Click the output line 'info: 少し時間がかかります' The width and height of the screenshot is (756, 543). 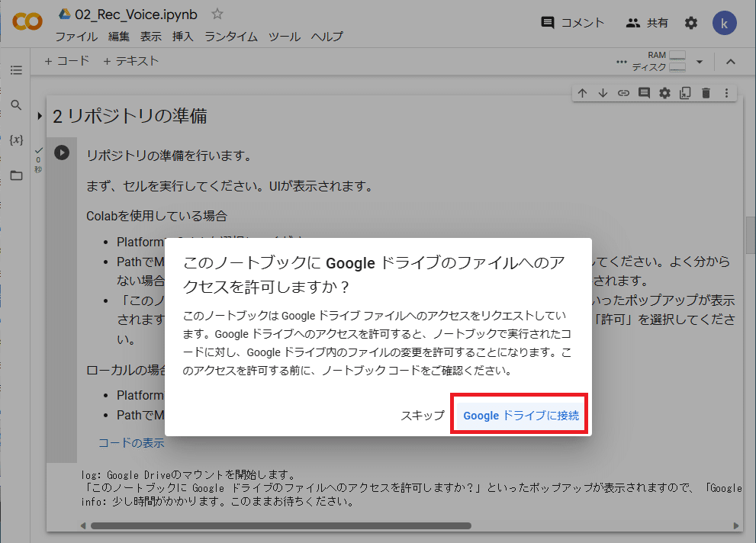[x=218, y=502]
